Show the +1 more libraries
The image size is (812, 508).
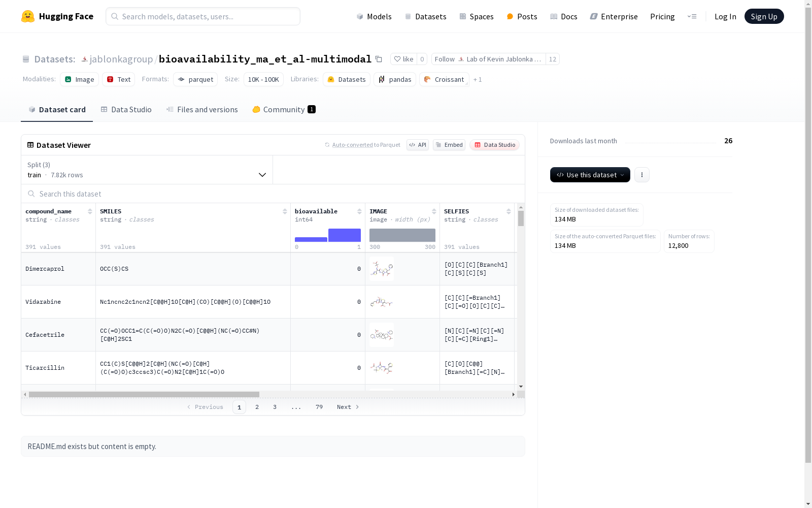pyautogui.click(x=478, y=79)
